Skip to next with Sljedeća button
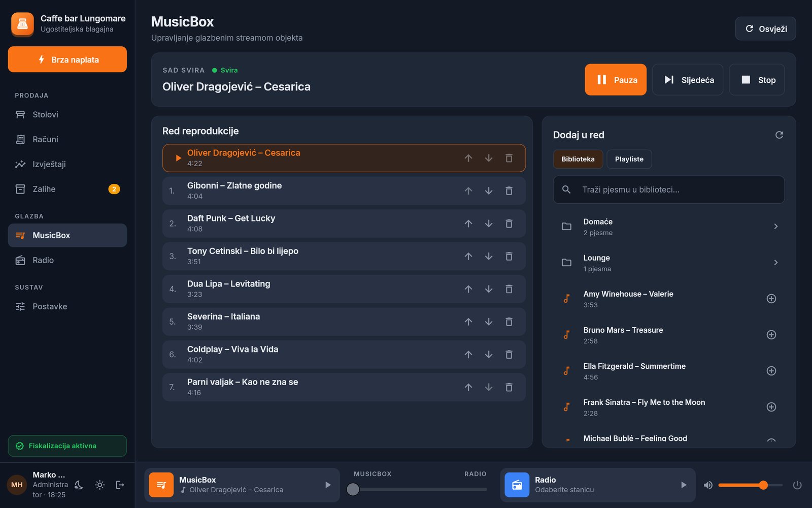The height and width of the screenshot is (508, 812). pyautogui.click(x=689, y=80)
